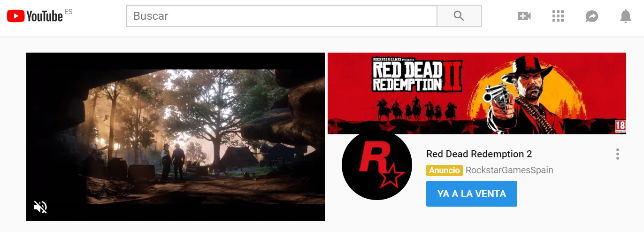Open the notifications bell

point(625,16)
